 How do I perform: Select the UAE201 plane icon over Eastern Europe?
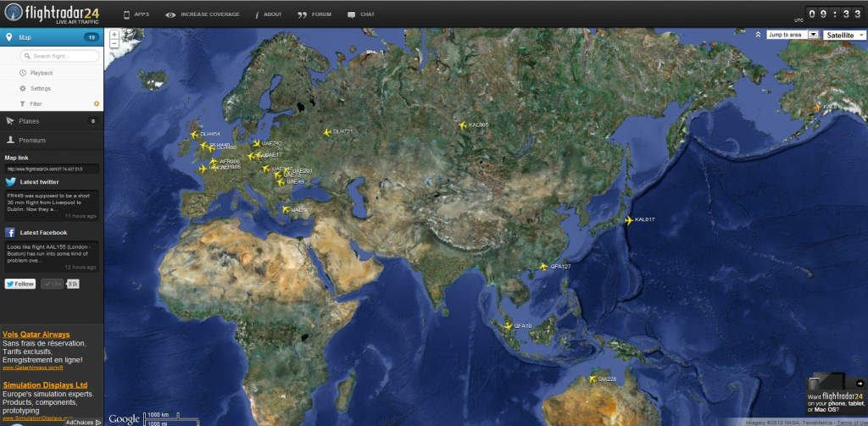coord(288,171)
